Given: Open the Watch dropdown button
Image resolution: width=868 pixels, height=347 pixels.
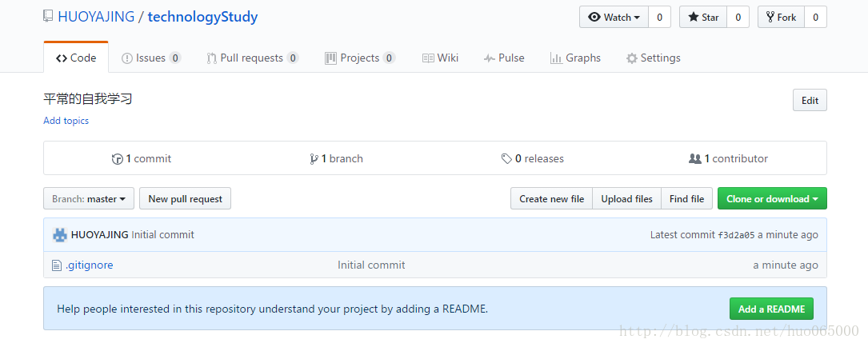Looking at the screenshot, I should pos(614,17).
